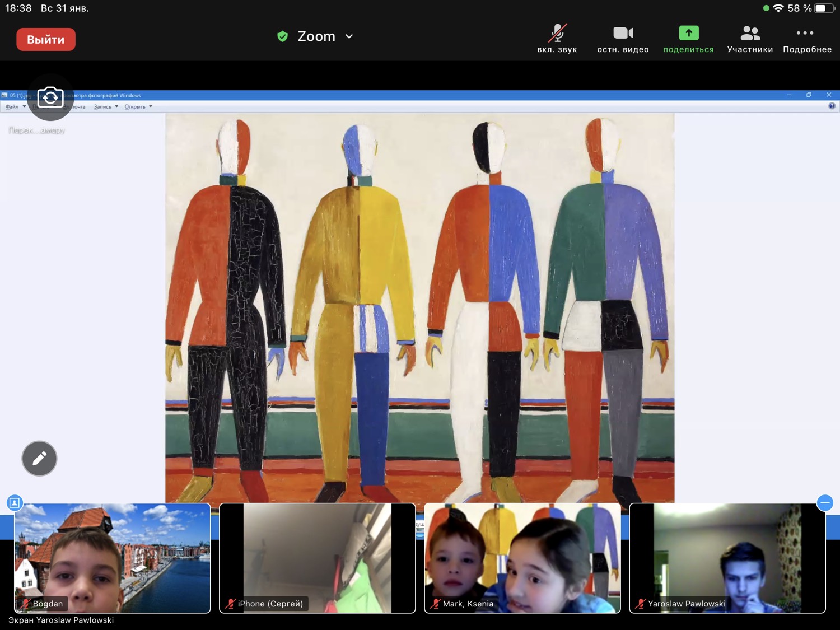Viewport: 840px width, 630px height.
Task: Select the iPhone (Сергей) video tile
Action: (317, 558)
